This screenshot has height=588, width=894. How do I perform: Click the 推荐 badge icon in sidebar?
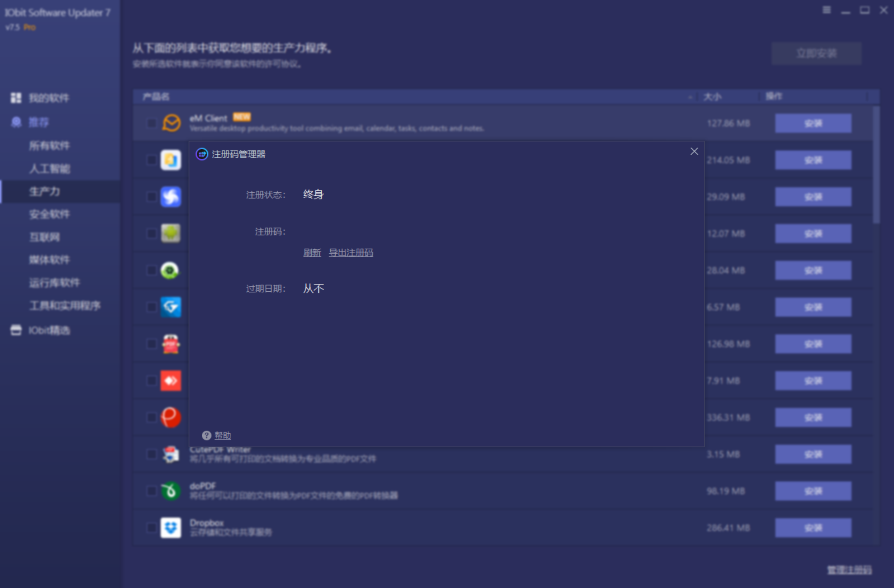pyautogui.click(x=16, y=123)
